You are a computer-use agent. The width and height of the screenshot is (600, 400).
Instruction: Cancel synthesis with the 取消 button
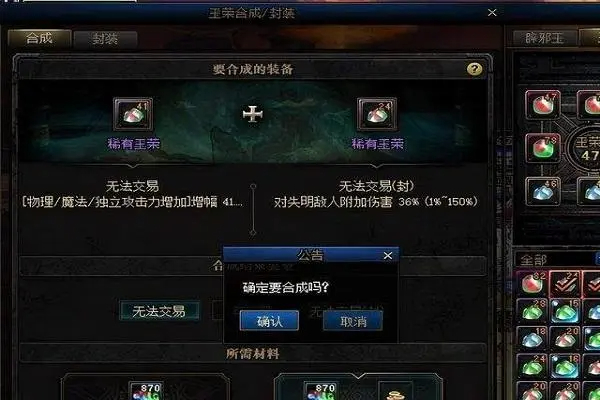coord(353,321)
